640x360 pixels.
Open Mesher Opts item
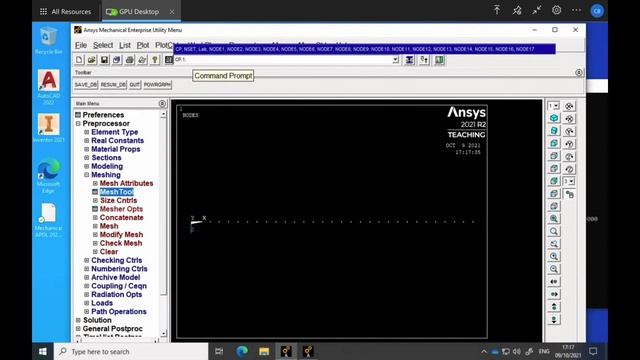(x=121, y=209)
